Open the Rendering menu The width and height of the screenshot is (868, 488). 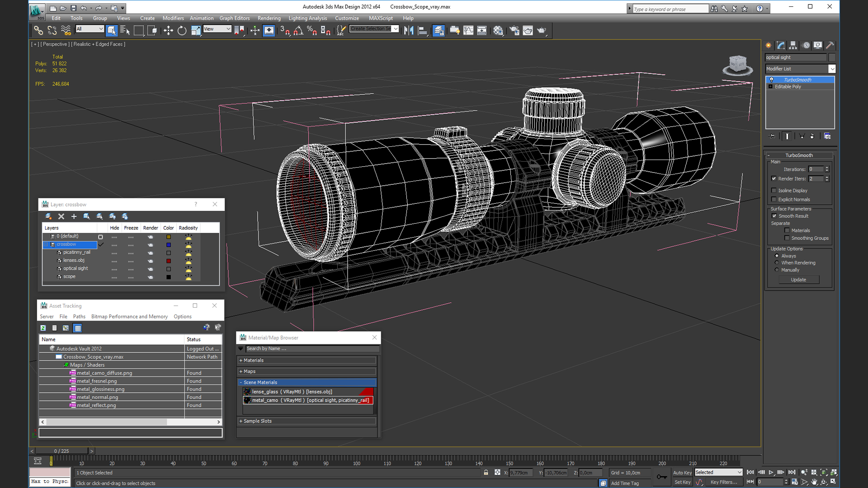(269, 18)
